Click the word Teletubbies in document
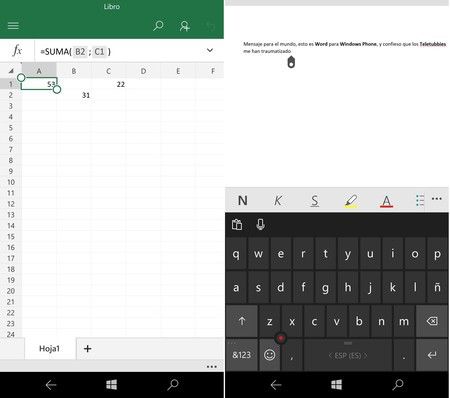Image resolution: width=450 pixels, height=398 pixels. click(433, 44)
